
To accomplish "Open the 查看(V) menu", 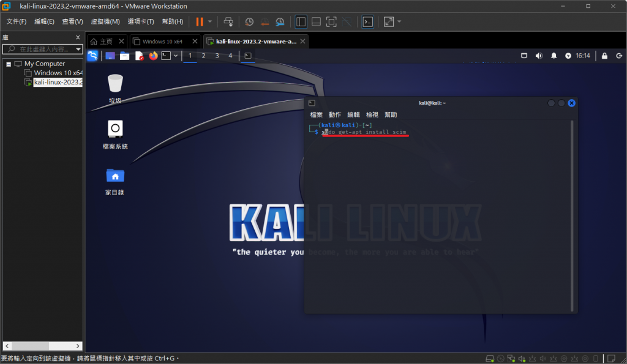I will click(x=72, y=21).
